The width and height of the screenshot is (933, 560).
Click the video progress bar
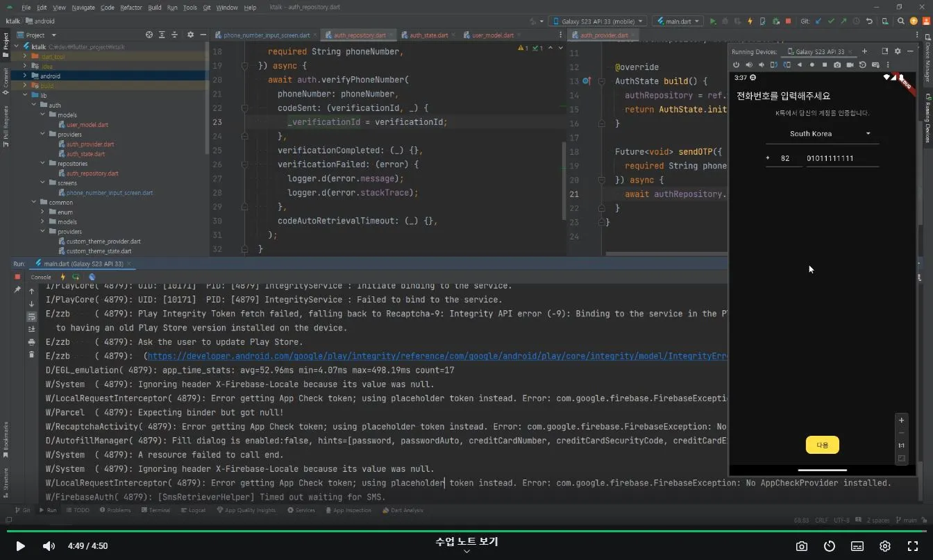tap(466, 531)
